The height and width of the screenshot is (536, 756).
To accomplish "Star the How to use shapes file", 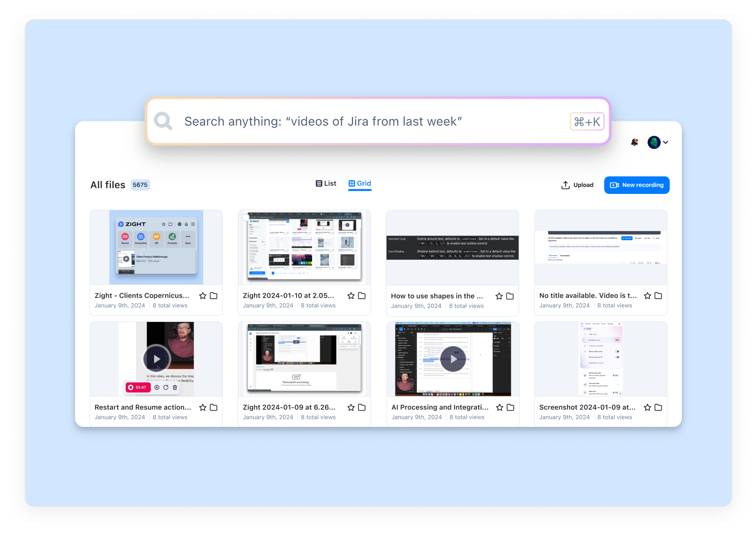I will [x=499, y=296].
